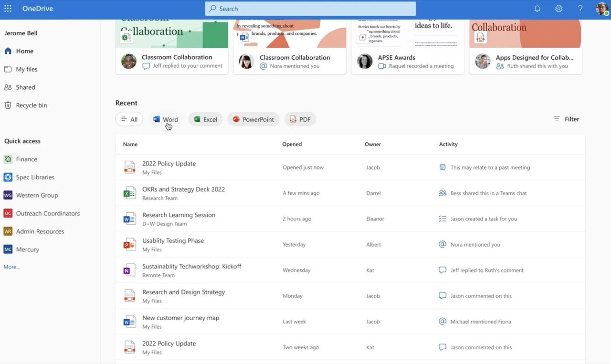Click the notification bell
Viewport: 611px width, 364px height.
(x=537, y=8)
